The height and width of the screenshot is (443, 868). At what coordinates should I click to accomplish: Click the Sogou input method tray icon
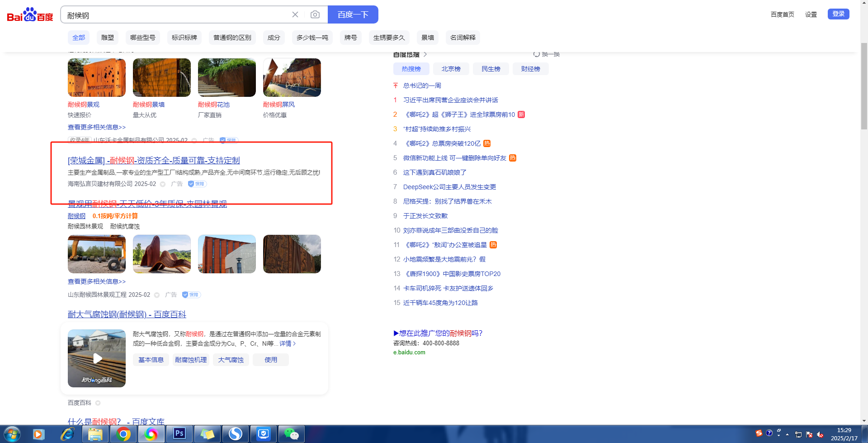(759, 433)
